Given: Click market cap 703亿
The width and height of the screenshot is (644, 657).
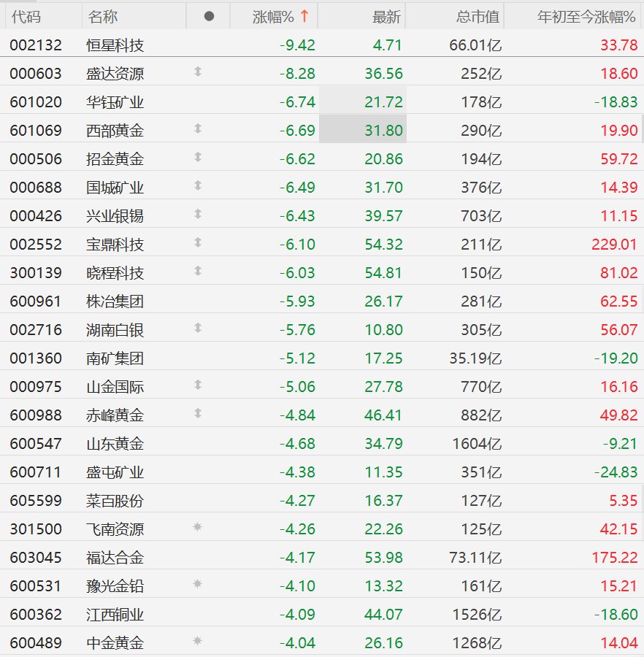Looking at the screenshot, I should 481,216.
